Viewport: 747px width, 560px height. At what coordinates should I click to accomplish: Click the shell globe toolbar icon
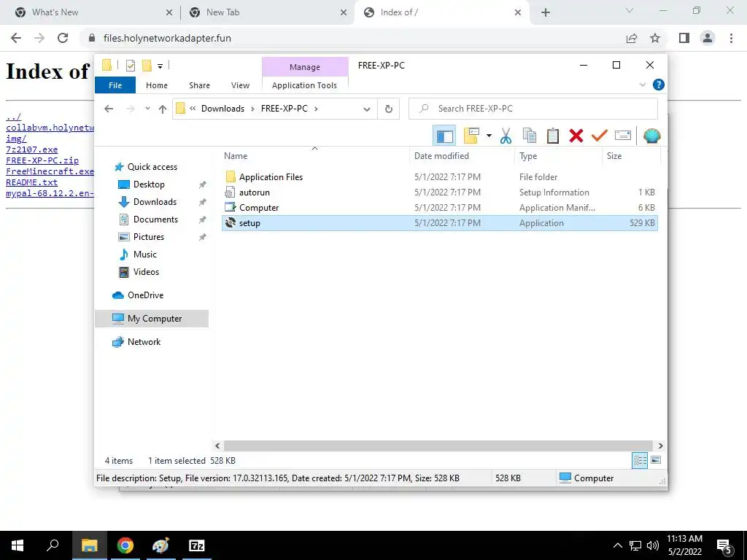(651, 136)
